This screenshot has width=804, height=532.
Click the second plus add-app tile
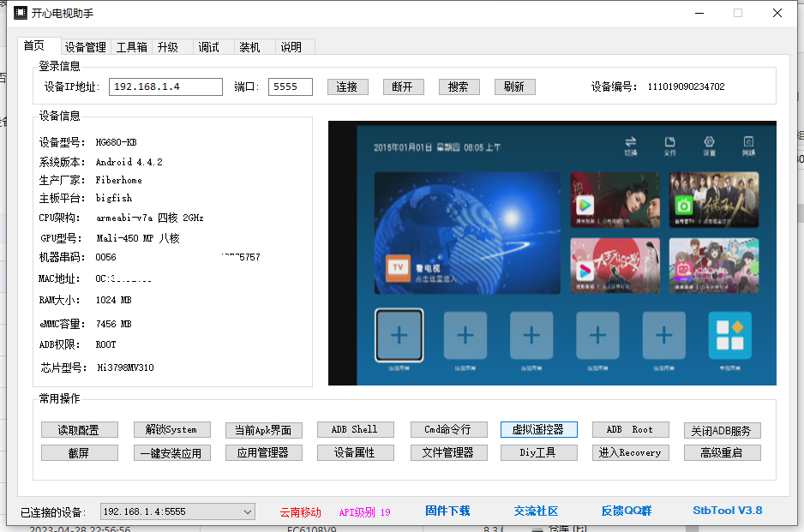coord(465,335)
